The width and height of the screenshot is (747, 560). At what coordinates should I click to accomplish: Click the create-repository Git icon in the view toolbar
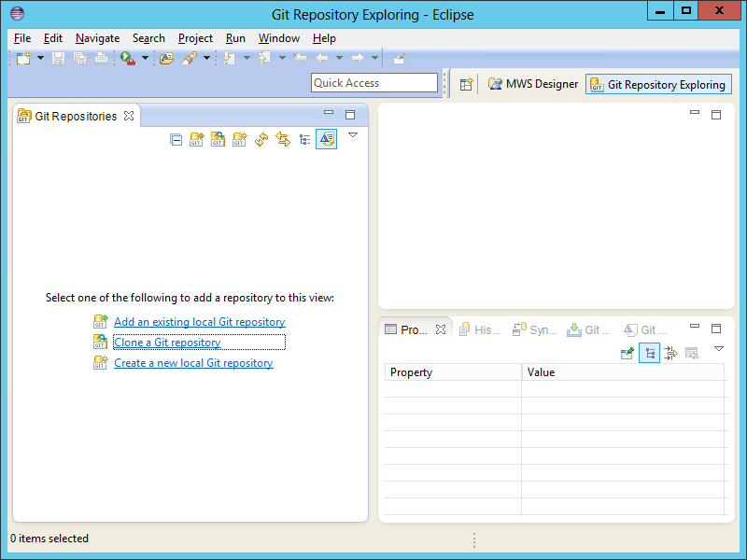(x=239, y=140)
